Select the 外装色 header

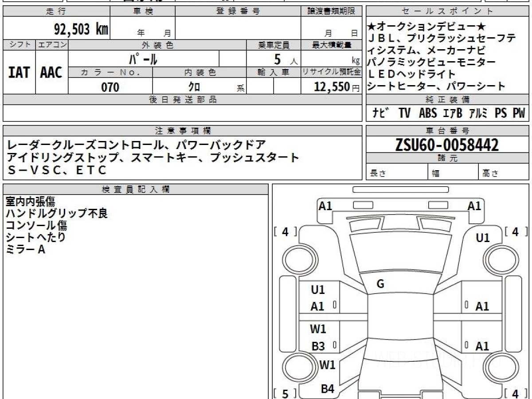[x=157, y=45]
